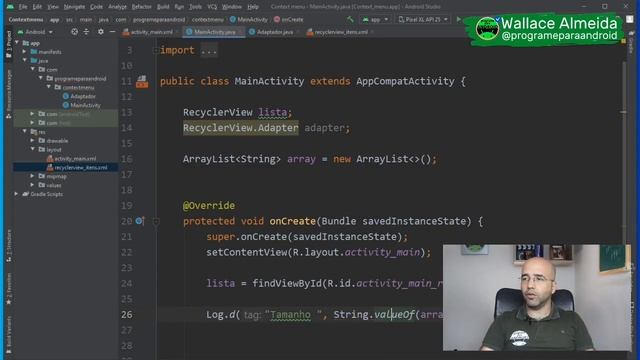Collapse the contextmenu package

point(49,87)
